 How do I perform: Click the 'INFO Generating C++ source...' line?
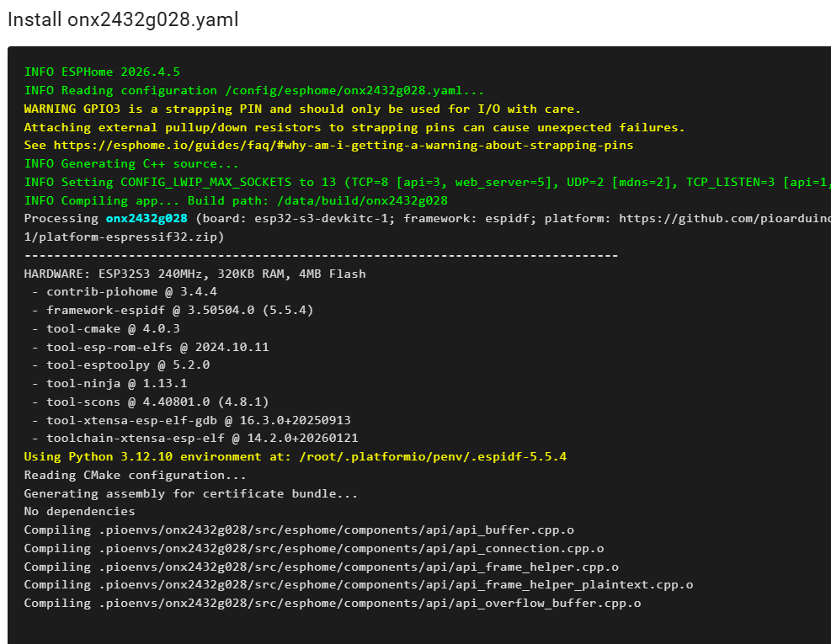[x=131, y=164]
